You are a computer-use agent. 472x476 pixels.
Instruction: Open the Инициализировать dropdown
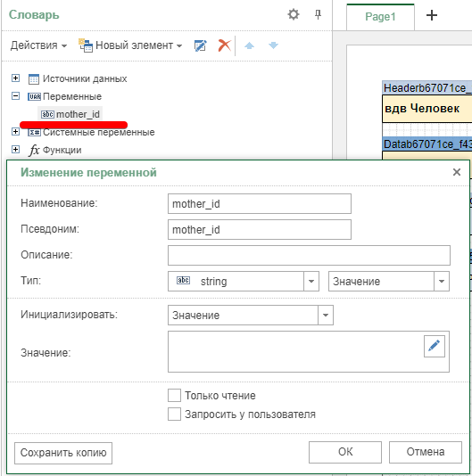(326, 316)
